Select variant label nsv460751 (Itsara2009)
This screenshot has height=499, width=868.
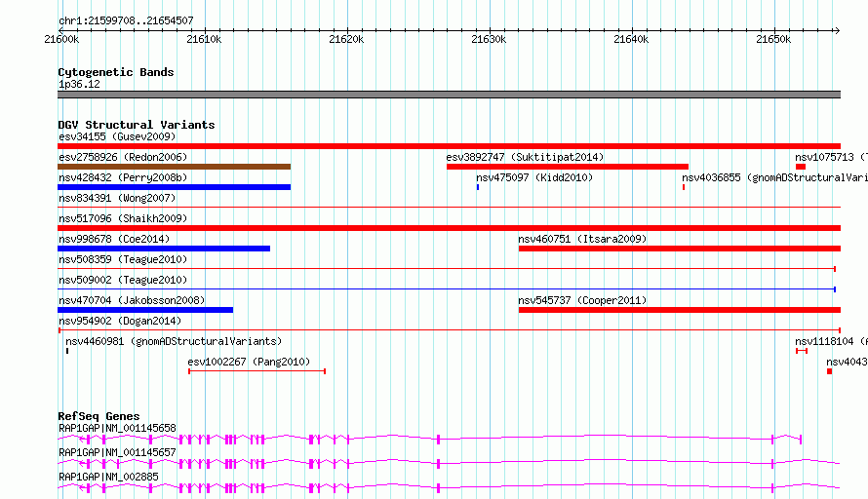(582, 239)
